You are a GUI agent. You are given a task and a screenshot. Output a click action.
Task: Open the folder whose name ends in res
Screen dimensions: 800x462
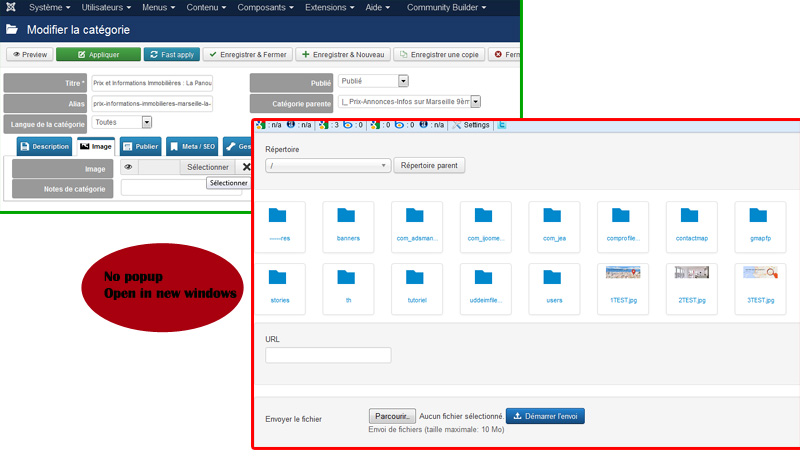tap(280, 227)
